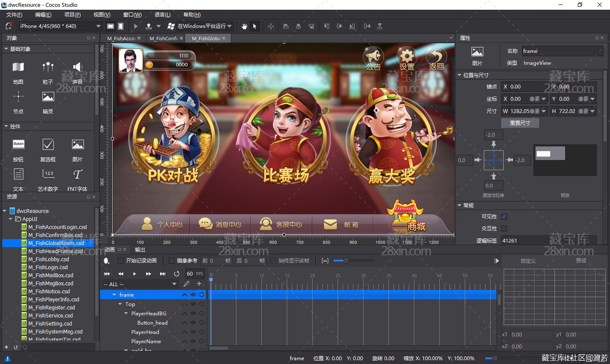Toggle 始终显示该帧 checkbox
This screenshot has width=610, height=364.
coord(273,261)
